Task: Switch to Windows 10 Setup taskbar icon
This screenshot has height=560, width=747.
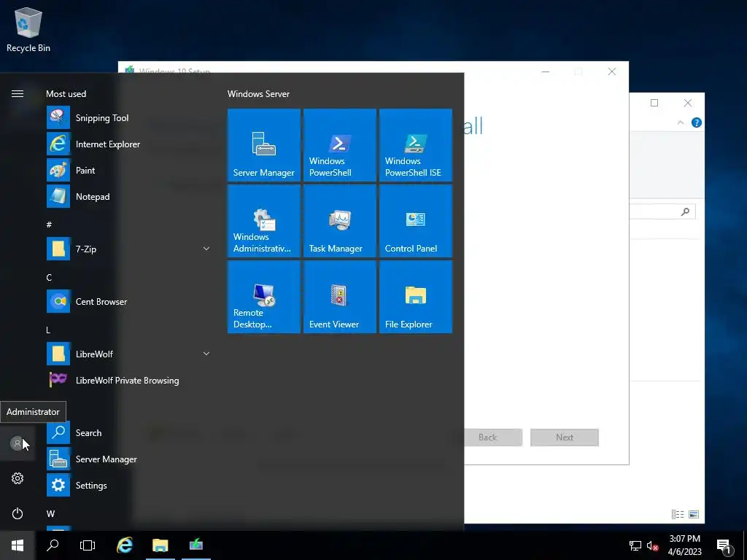Action: (196, 545)
